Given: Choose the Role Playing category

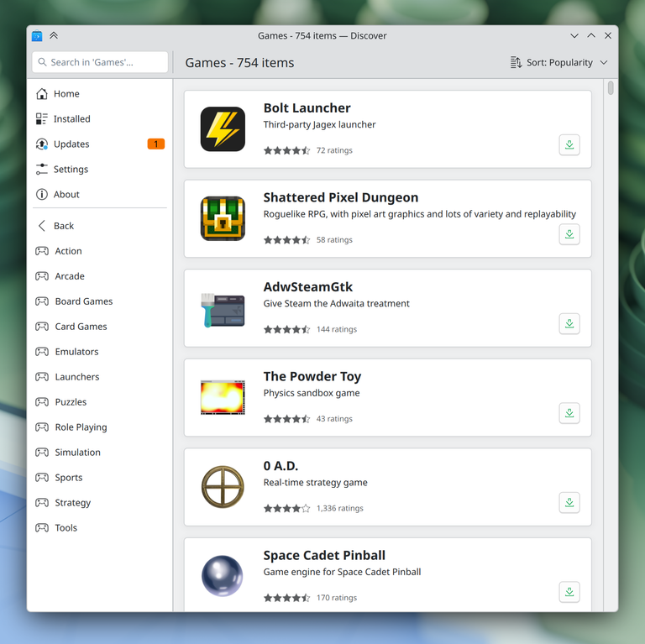Looking at the screenshot, I should pyautogui.click(x=81, y=427).
